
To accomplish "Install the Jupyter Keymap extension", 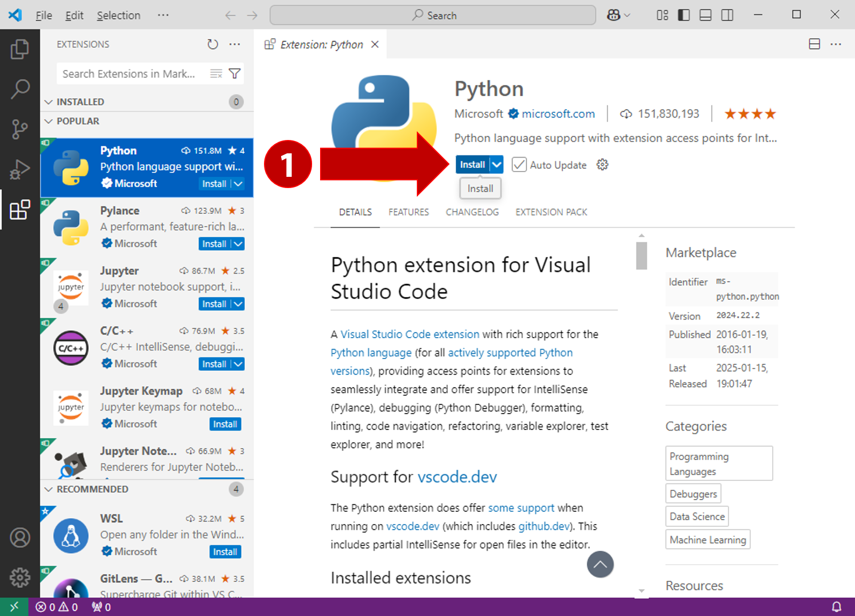I will pyautogui.click(x=226, y=424).
